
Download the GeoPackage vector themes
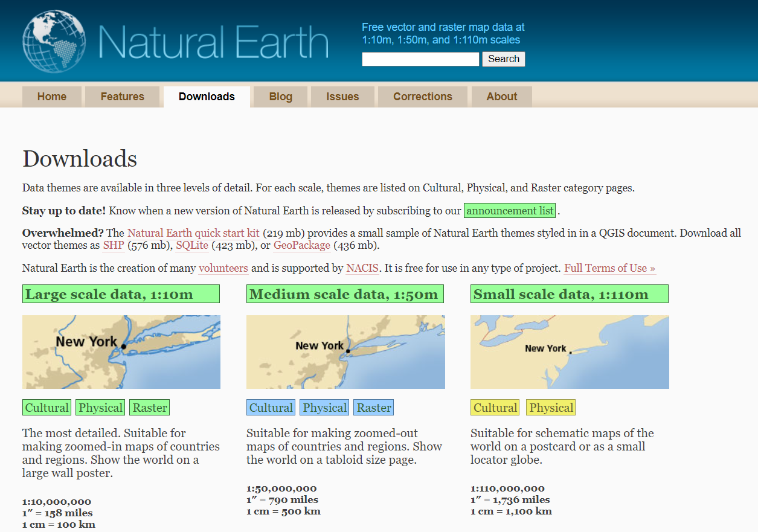[x=301, y=246]
